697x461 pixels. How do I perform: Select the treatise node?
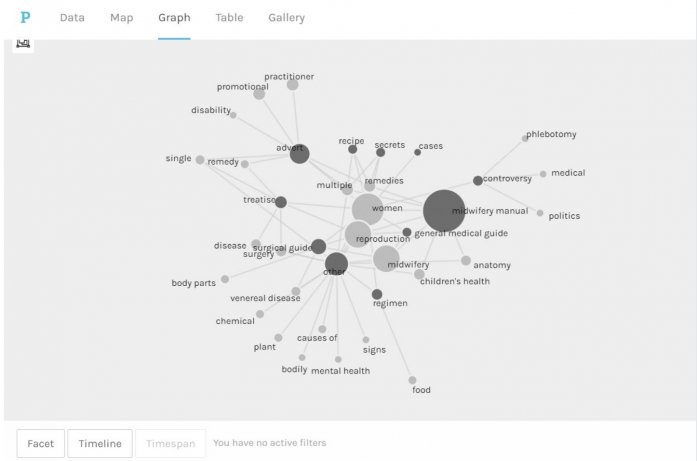[280, 202]
